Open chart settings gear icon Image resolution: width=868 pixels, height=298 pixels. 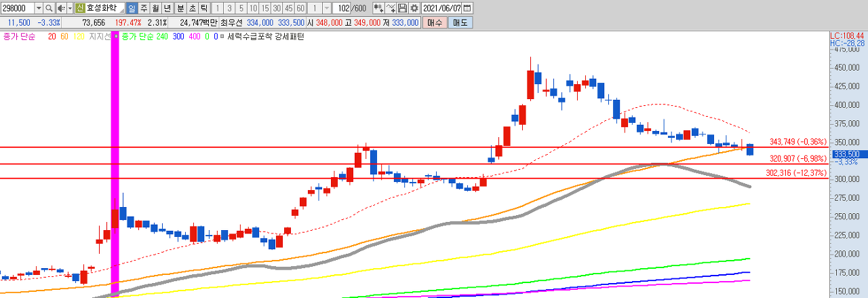(x=414, y=8)
